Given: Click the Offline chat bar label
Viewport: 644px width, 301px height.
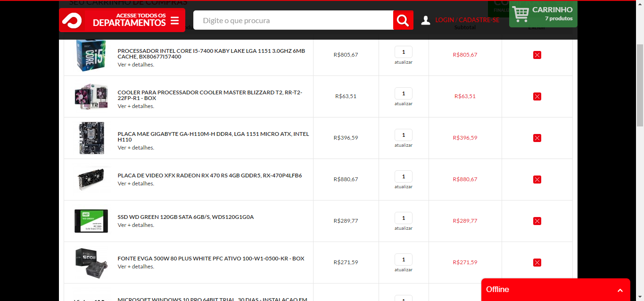Looking at the screenshot, I should coord(497,290).
